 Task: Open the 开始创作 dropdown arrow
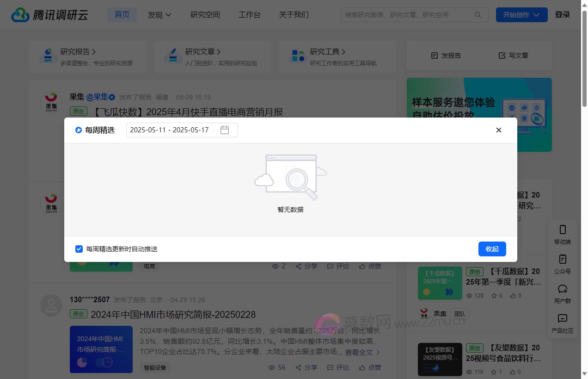(x=536, y=14)
